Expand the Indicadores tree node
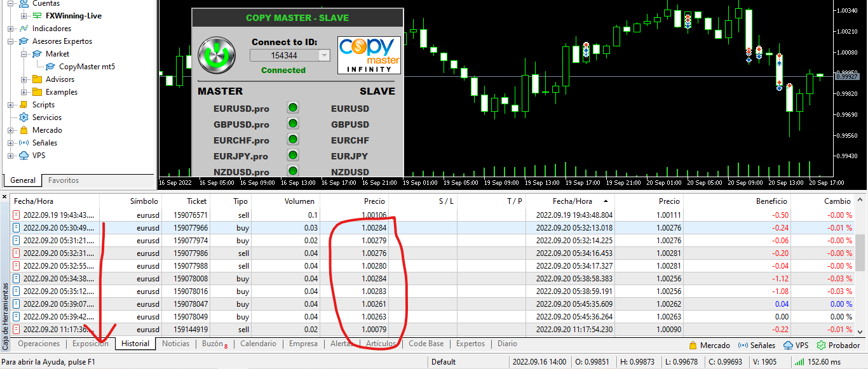The height and width of the screenshot is (369, 868). 10,29
